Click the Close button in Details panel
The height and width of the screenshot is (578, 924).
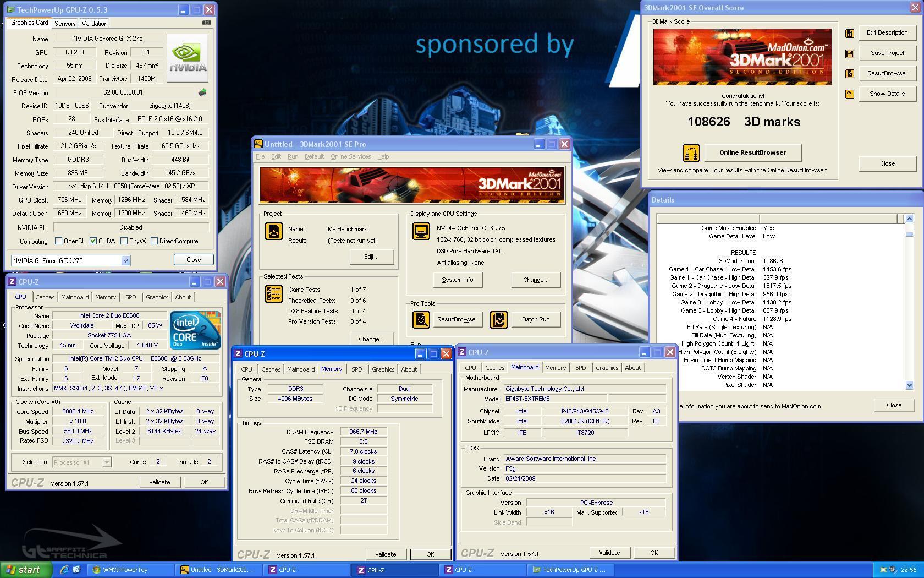click(894, 405)
